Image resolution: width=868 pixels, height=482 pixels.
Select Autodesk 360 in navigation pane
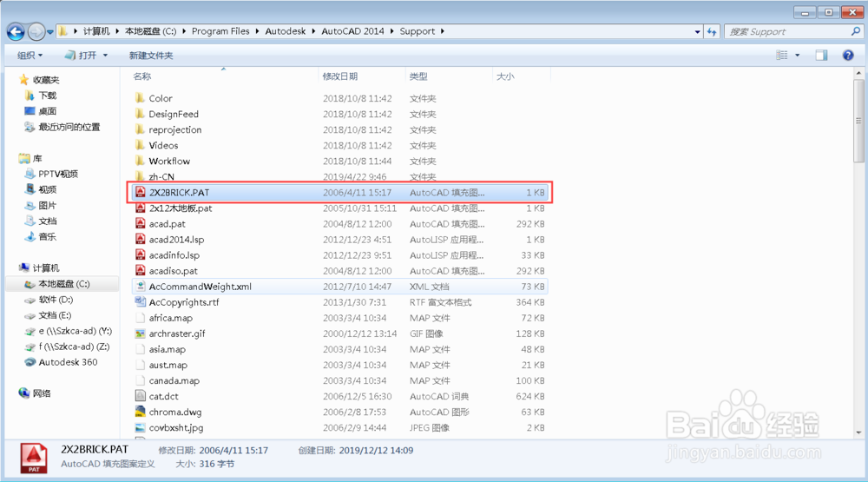(68, 362)
